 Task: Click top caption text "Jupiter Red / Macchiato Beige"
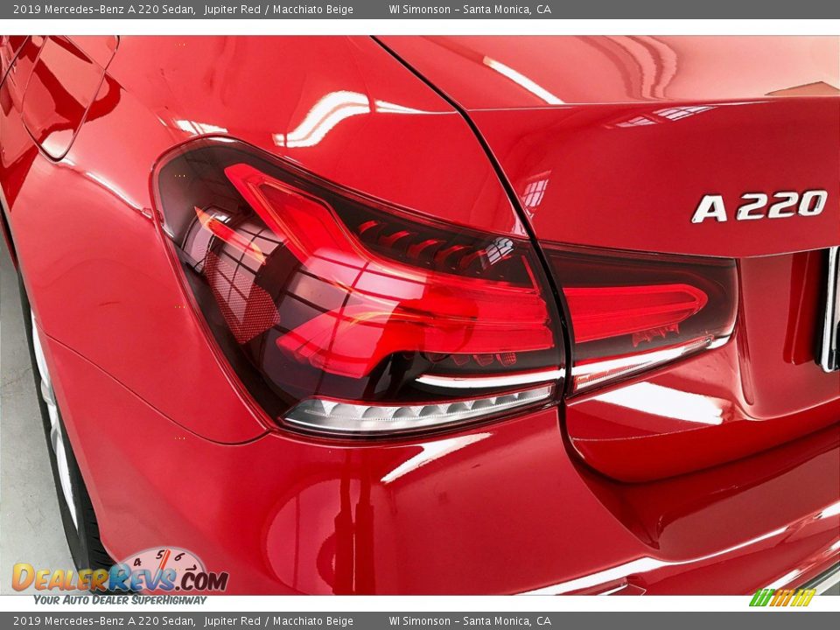(278, 9)
